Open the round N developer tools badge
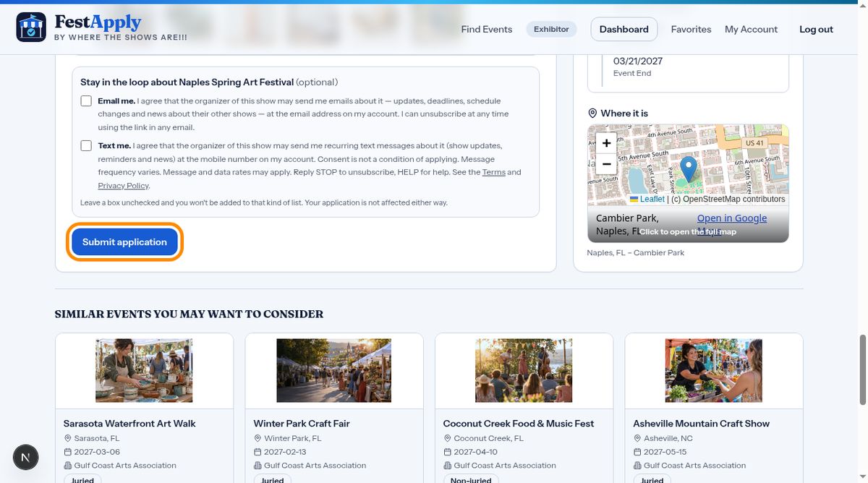Viewport: 868px width, 483px height. pyautogui.click(x=26, y=457)
